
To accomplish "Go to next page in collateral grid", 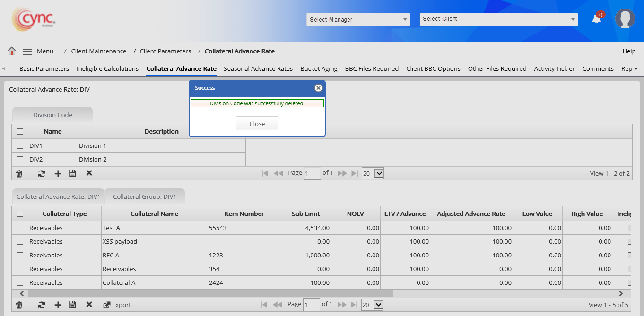I will pyautogui.click(x=342, y=305).
